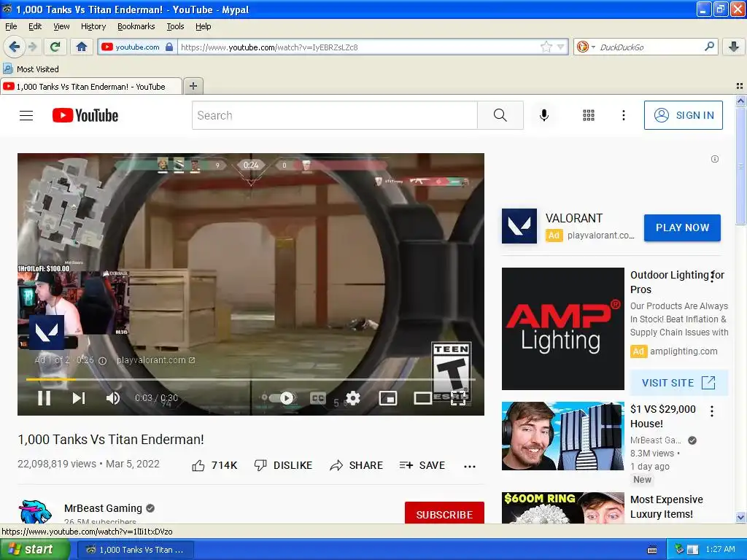Open the Bookmarks menu

pyautogui.click(x=136, y=26)
